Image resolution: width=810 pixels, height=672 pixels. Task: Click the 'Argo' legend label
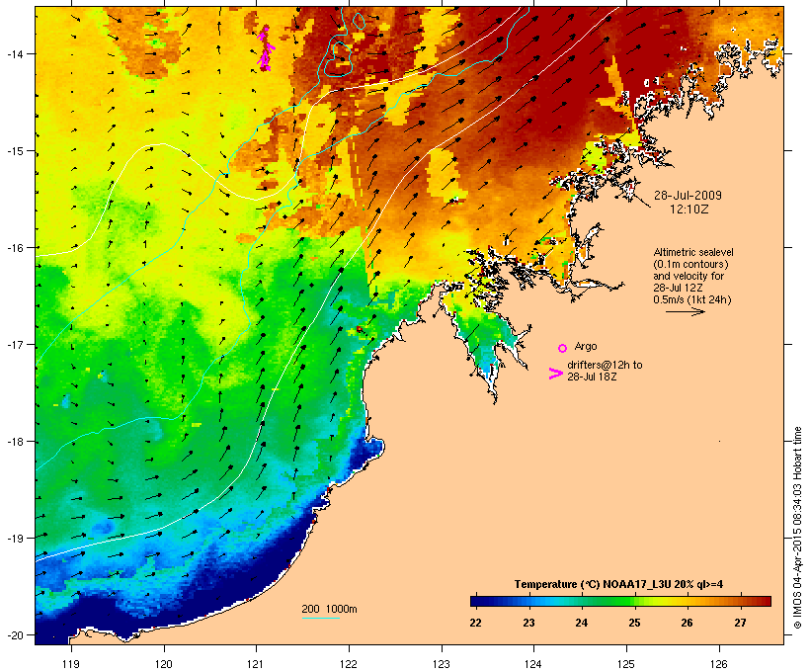coord(586,346)
